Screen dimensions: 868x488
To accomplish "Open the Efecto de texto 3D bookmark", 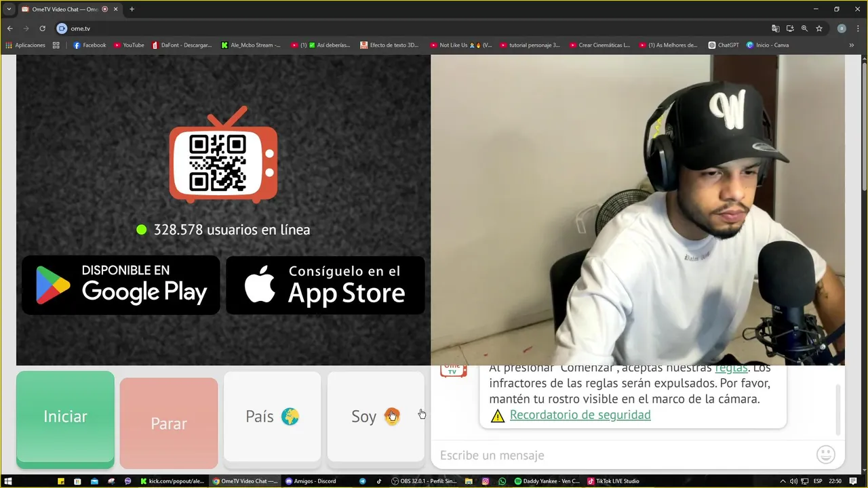I will pos(390,45).
